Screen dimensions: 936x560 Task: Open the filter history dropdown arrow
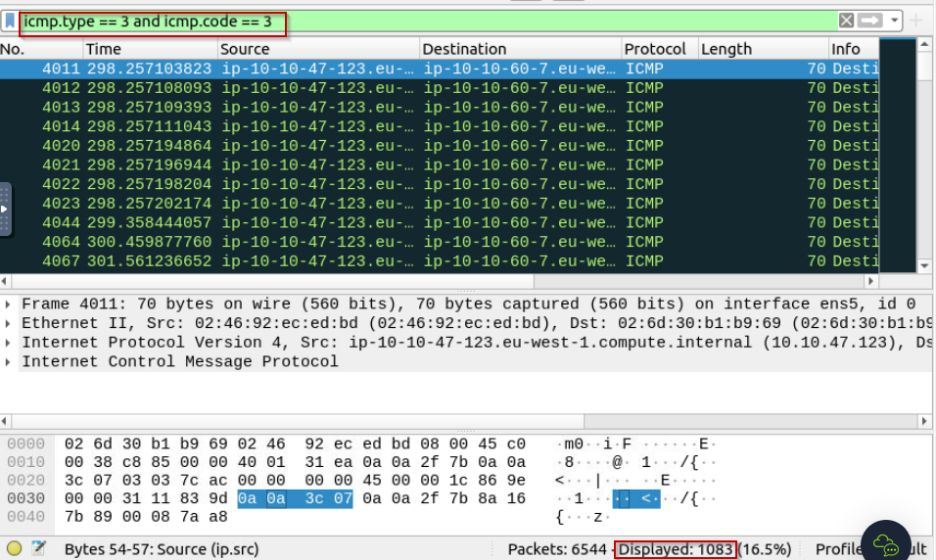click(x=894, y=21)
